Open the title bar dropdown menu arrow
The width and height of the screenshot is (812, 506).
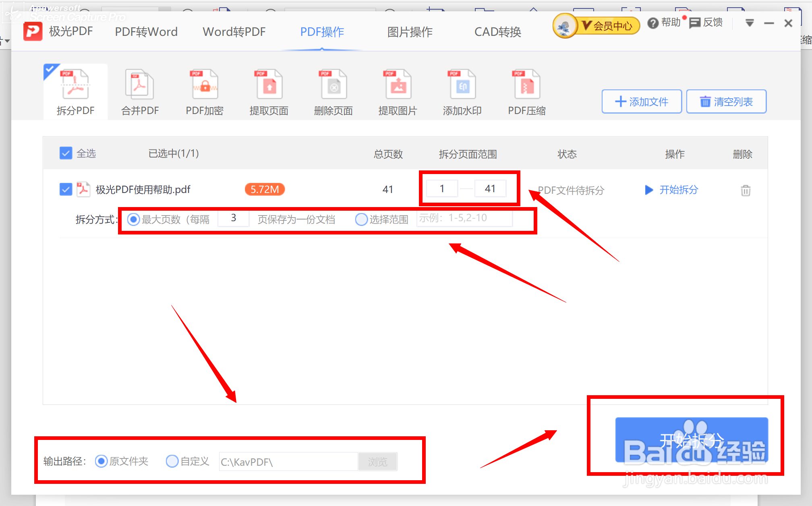click(750, 23)
